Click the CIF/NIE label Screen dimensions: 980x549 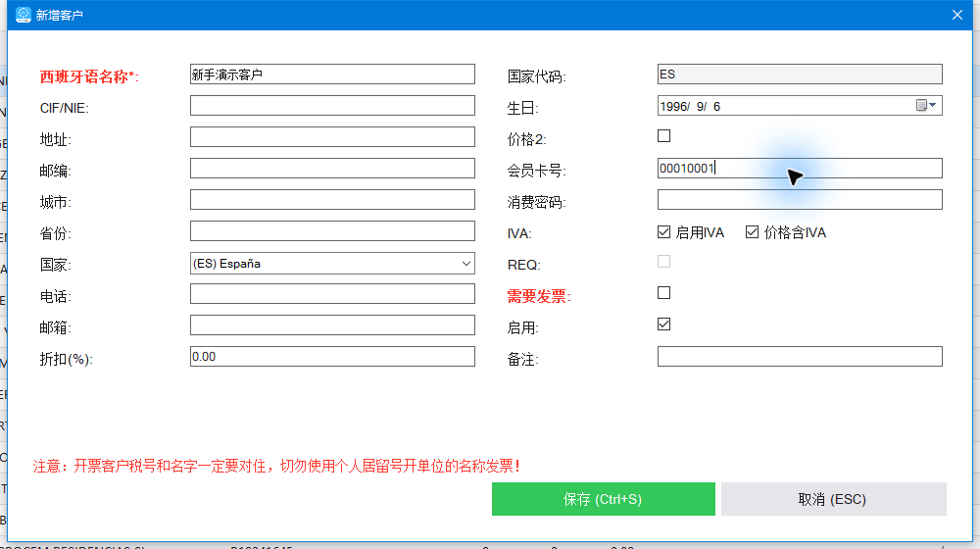(x=65, y=108)
